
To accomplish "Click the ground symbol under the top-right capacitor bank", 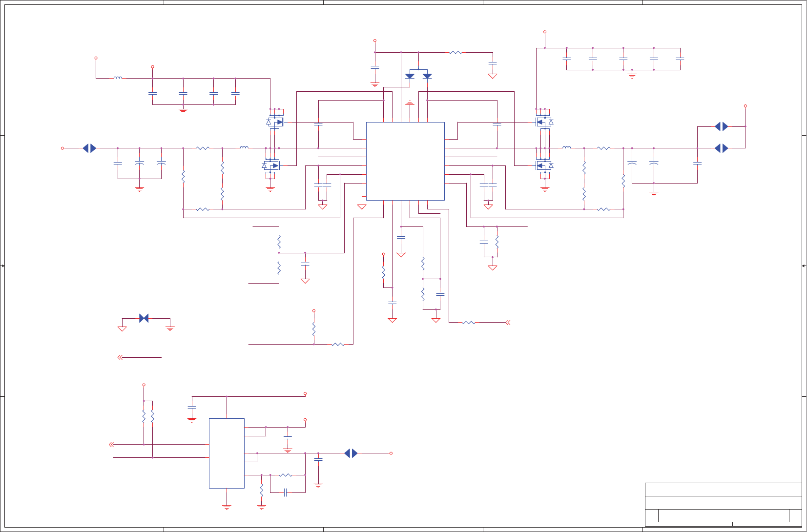I will tap(632, 76).
